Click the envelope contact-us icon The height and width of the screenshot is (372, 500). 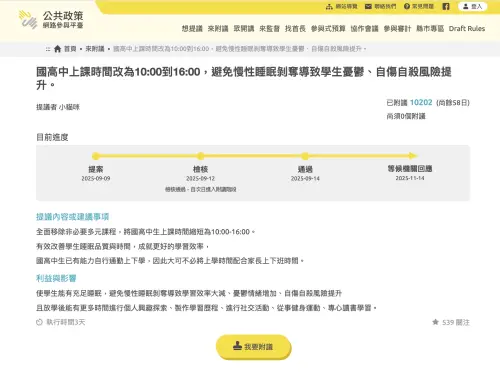pyautogui.click(x=368, y=7)
